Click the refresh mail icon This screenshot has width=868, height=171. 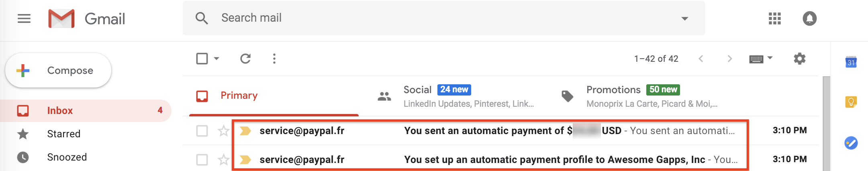pyautogui.click(x=245, y=59)
